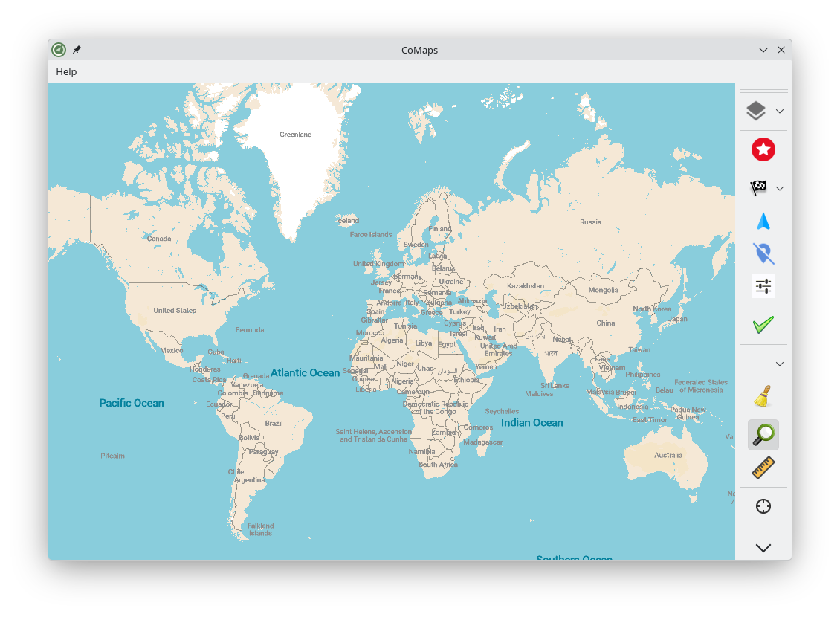
Task: Click the Brazil label on map
Action: [274, 424]
